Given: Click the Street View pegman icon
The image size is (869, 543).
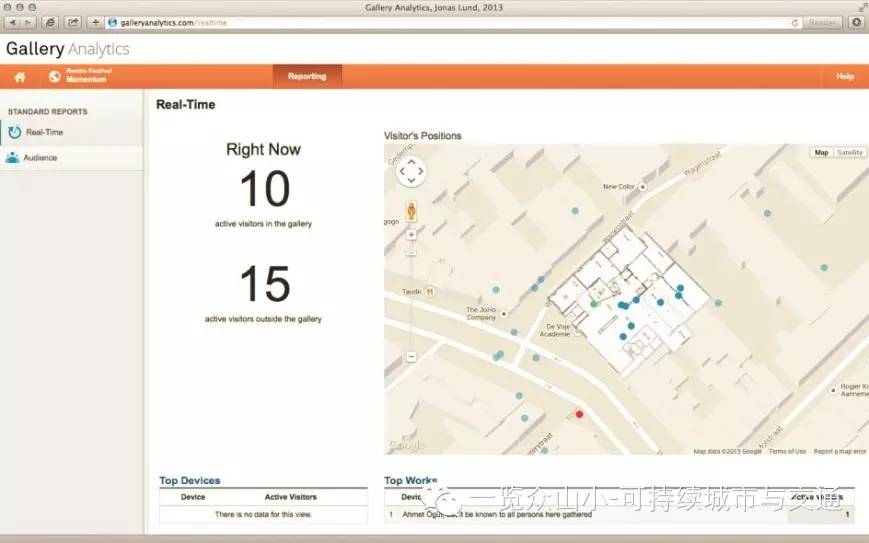Looking at the screenshot, I should (411, 211).
